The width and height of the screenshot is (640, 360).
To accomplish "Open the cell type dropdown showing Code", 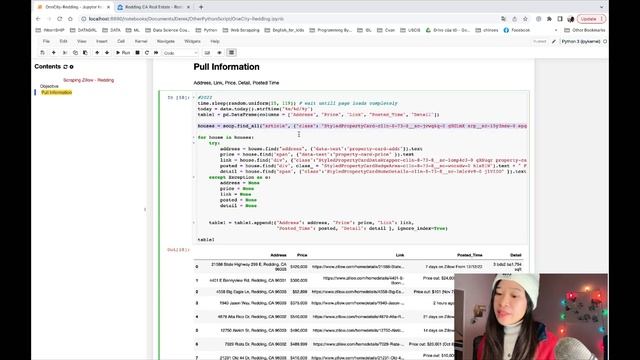I will point(180,53).
